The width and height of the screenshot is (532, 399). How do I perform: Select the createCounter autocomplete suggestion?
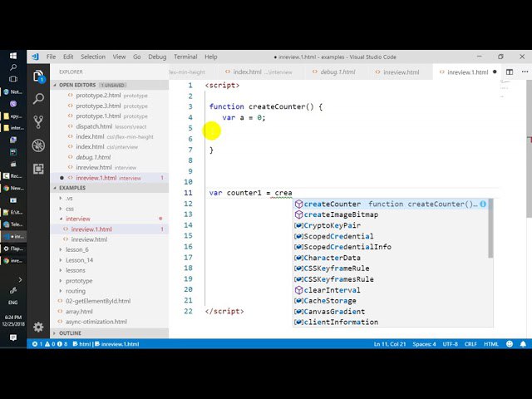coord(391,204)
